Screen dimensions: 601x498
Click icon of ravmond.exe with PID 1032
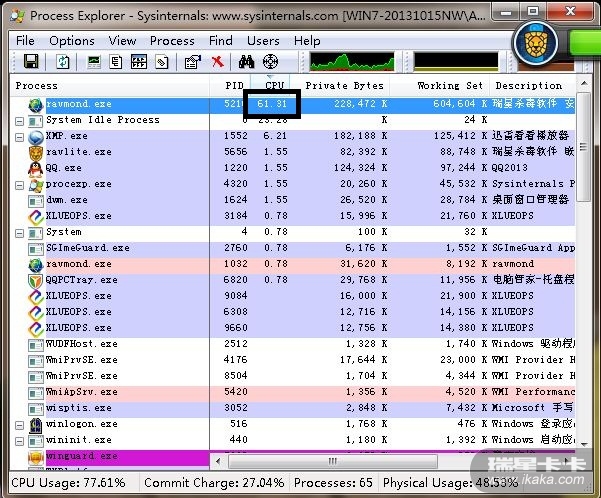pos(36,265)
